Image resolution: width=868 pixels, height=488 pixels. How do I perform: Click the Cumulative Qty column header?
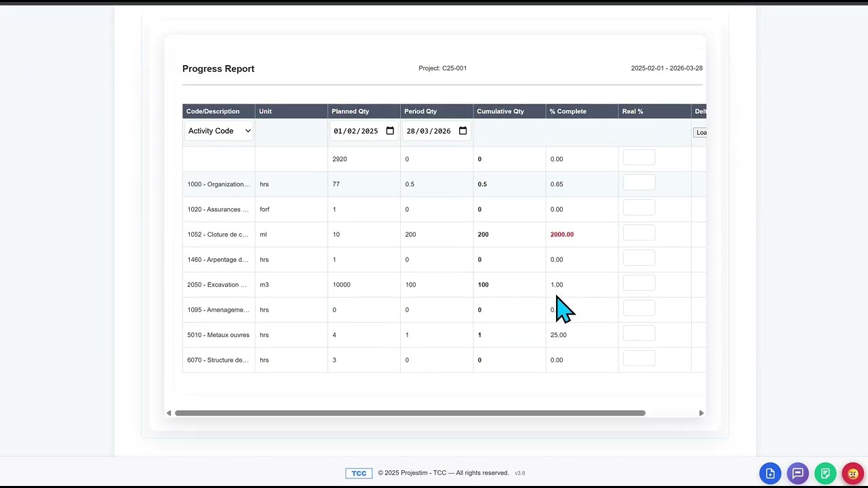(x=509, y=111)
